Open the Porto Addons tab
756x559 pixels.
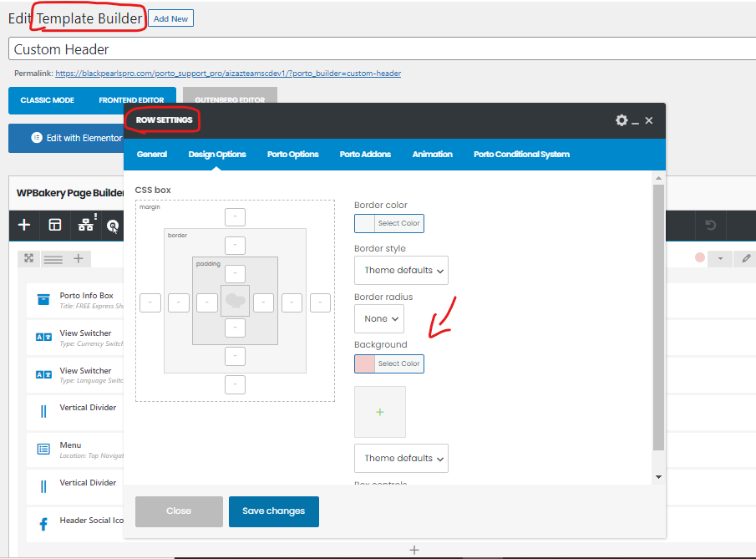coord(365,155)
